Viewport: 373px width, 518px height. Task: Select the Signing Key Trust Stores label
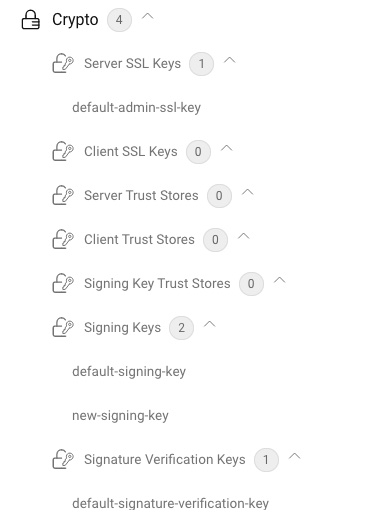pyautogui.click(x=157, y=284)
